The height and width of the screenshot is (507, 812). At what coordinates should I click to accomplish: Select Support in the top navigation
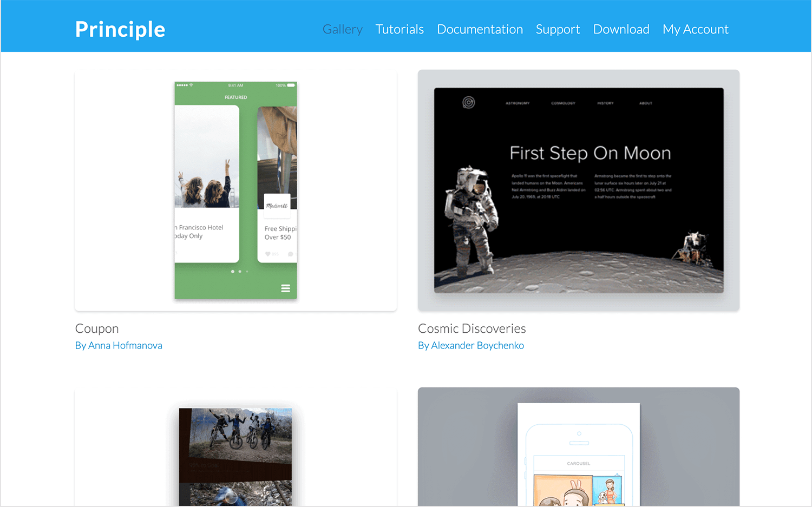[558, 29]
